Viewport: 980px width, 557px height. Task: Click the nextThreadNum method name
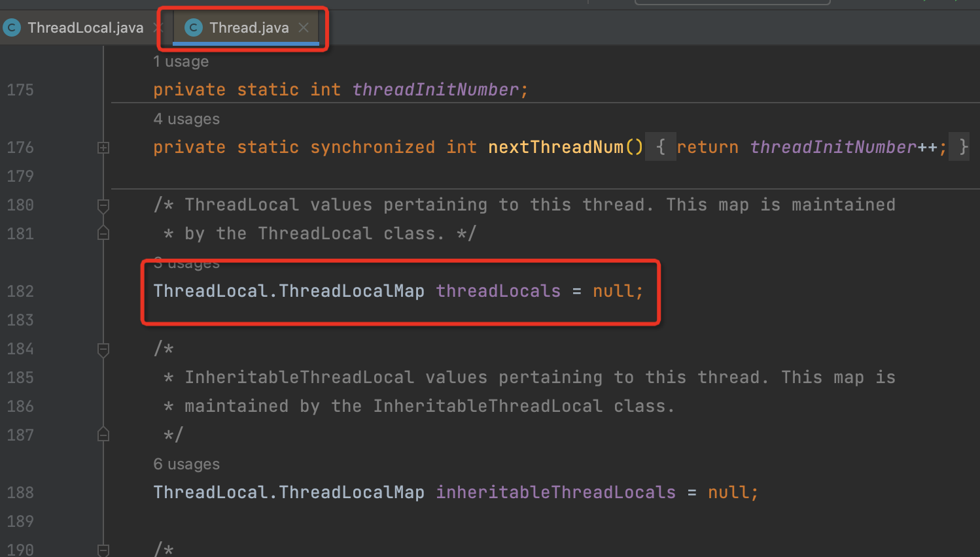(556, 147)
